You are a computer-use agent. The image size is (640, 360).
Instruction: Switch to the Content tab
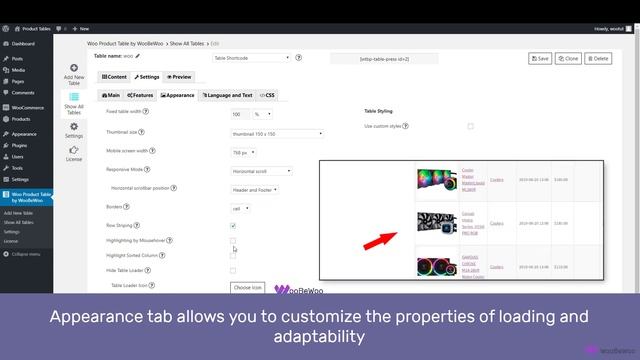click(114, 77)
